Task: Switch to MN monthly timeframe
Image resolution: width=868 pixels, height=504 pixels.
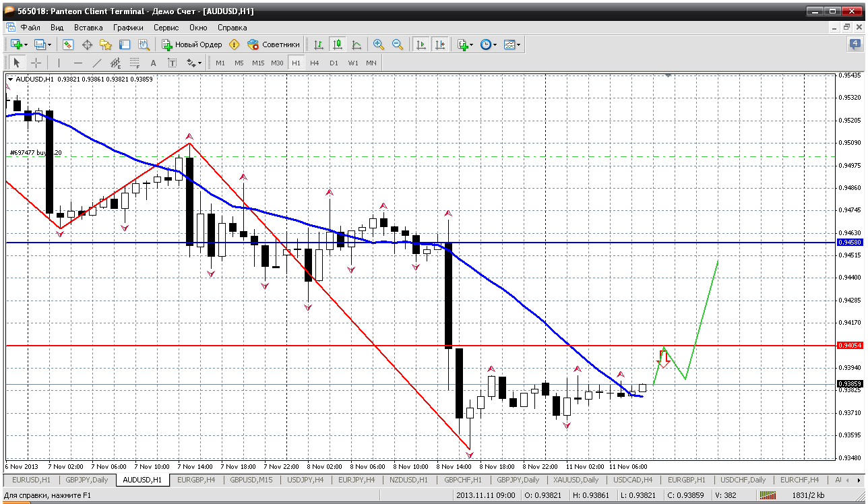Action: [371, 63]
